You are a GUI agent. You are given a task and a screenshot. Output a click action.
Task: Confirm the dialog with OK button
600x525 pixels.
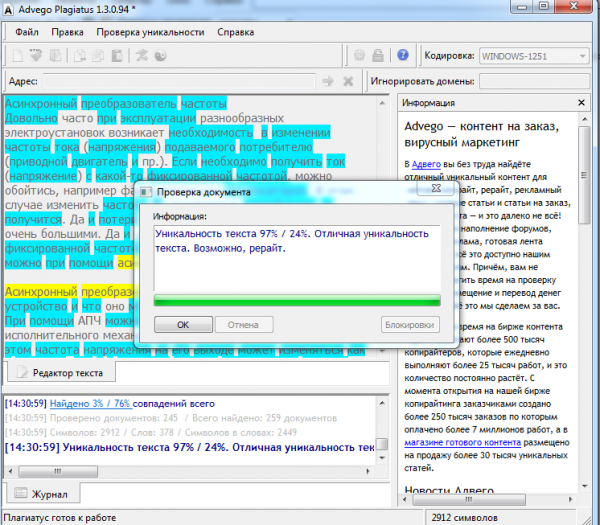coord(183,325)
